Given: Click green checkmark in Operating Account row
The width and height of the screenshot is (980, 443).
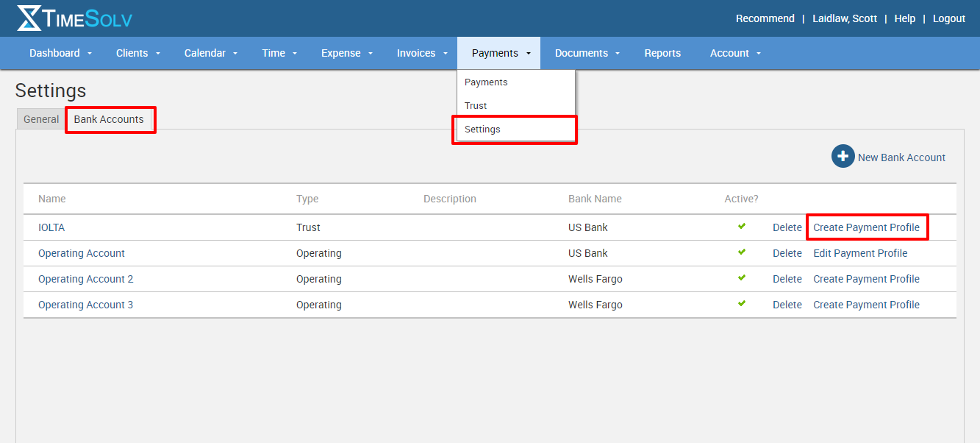Looking at the screenshot, I should (x=742, y=252).
